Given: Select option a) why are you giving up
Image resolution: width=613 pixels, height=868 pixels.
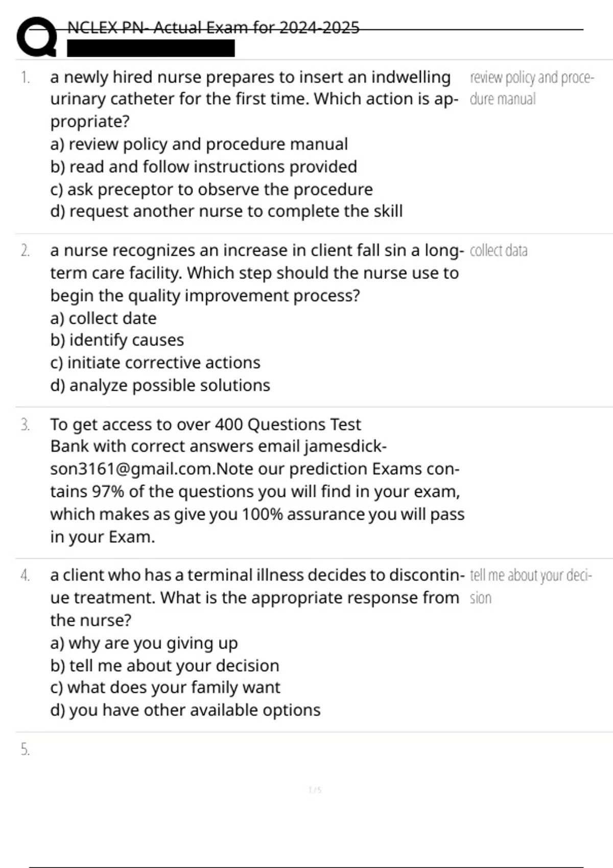Looking at the screenshot, I should (x=144, y=643).
